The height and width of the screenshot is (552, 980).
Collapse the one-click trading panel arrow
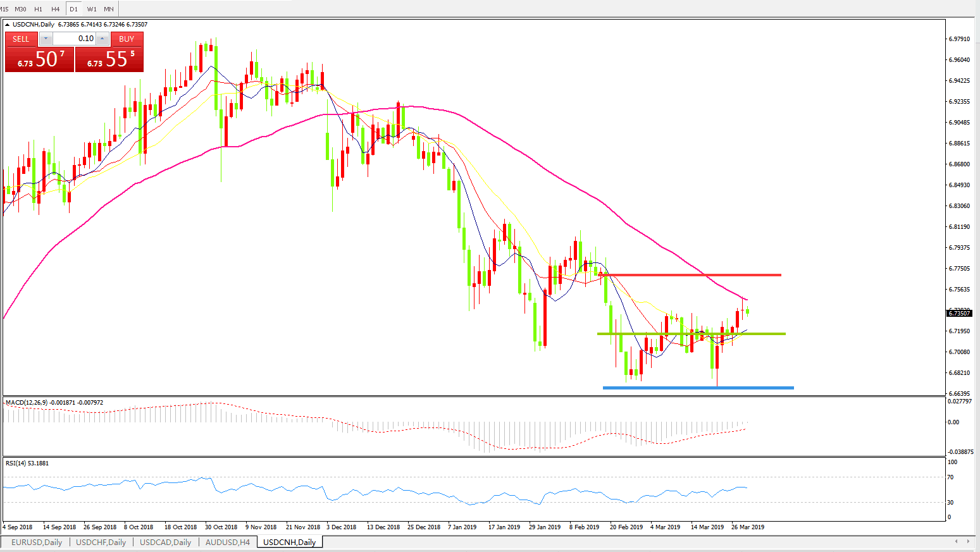8,25
